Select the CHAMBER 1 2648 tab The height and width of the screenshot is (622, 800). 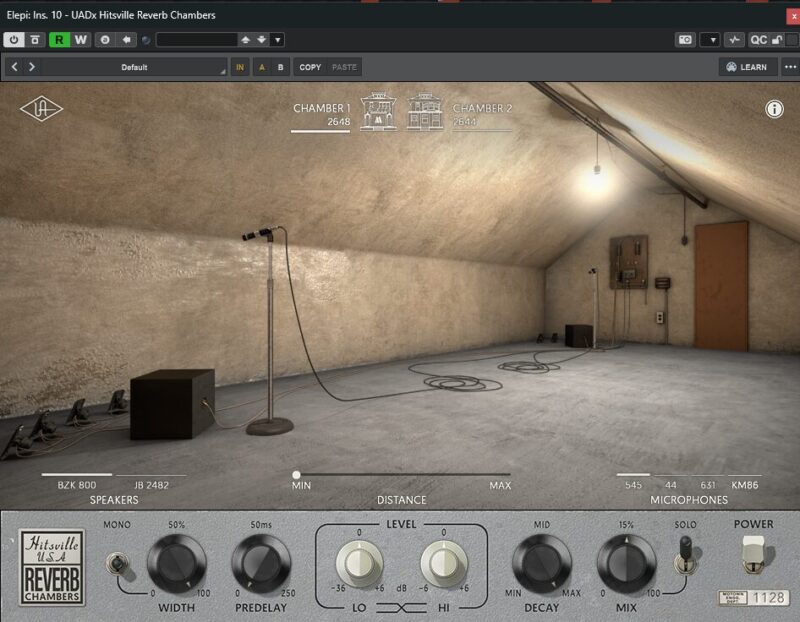pyautogui.click(x=321, y=115)
